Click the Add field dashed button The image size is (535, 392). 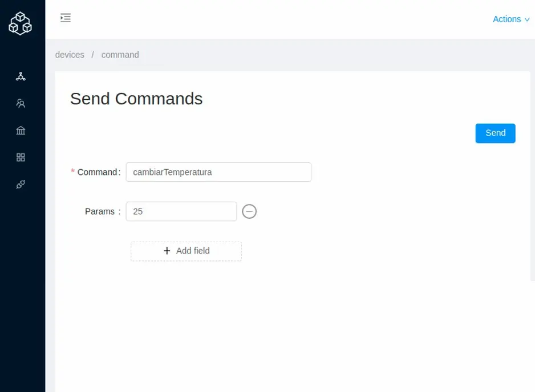[x=186, y=251]
